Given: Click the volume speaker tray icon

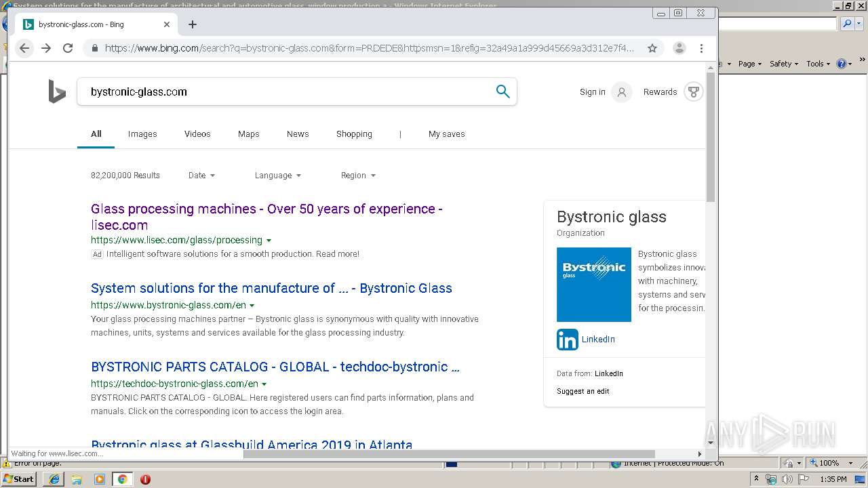Looking at the screenshot, I should (x=787, y=479).
